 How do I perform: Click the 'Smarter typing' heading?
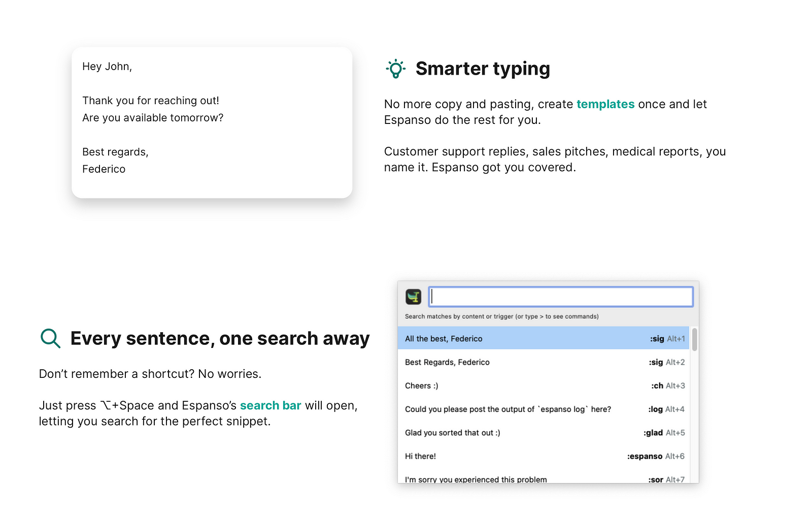(482, 69)
